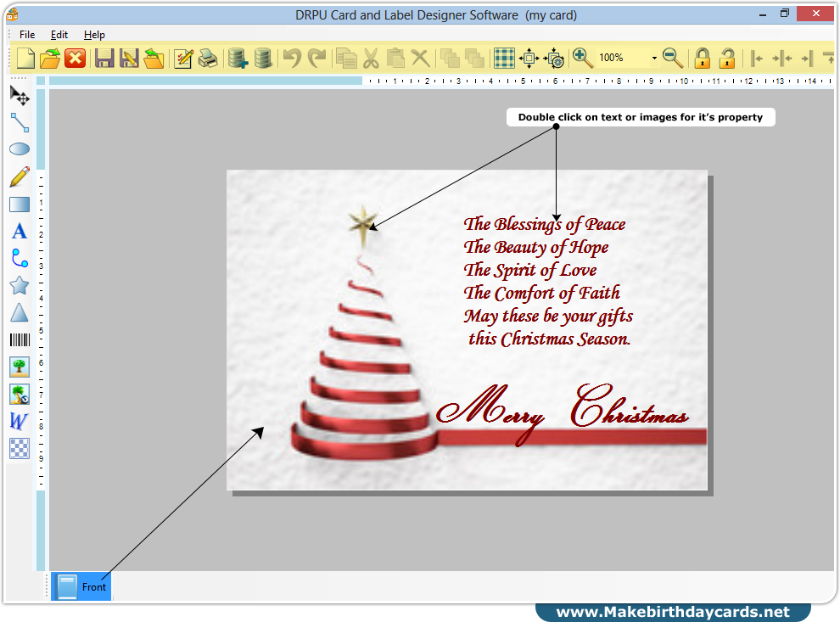Toggle the grid display icon
This screenshot has width=840, height=622.
pos(504,58)
